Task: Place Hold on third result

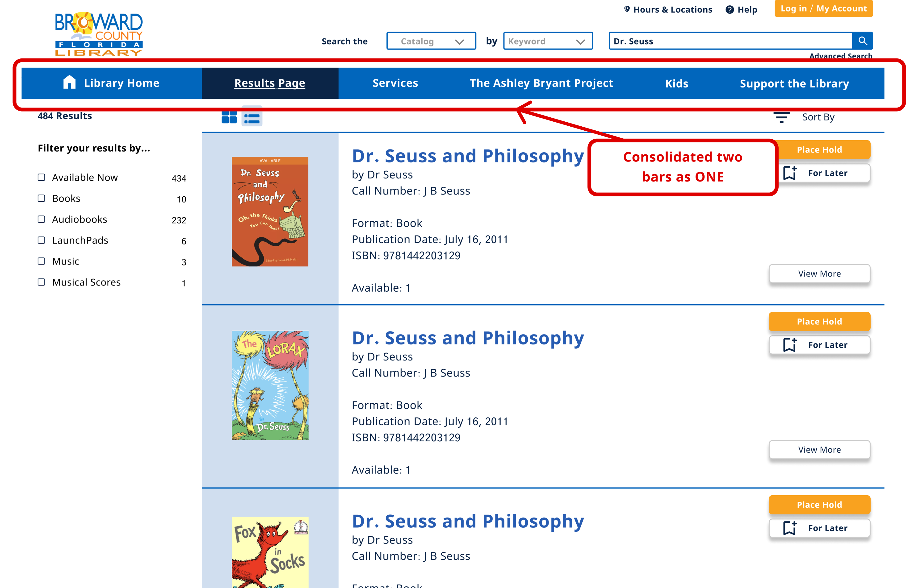Action: click(x=819, y=505)
